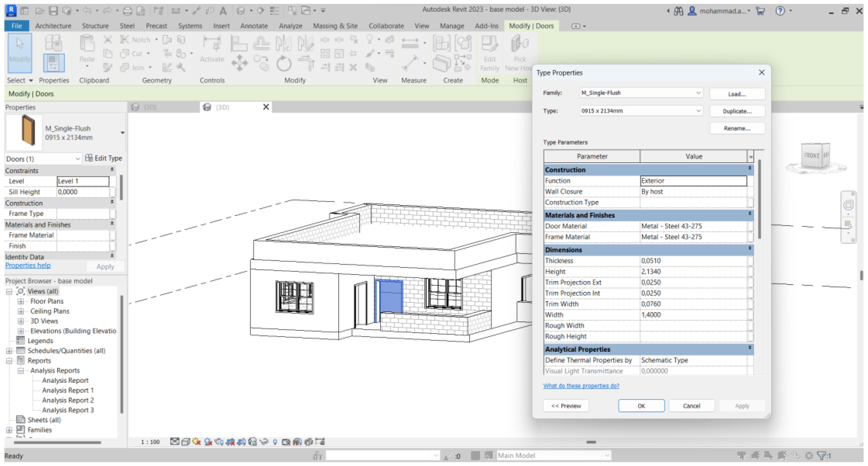The width and height of the screenshot is (868, 466).
Task: Open the Massing & Site tab
Action: coord(335,26)
